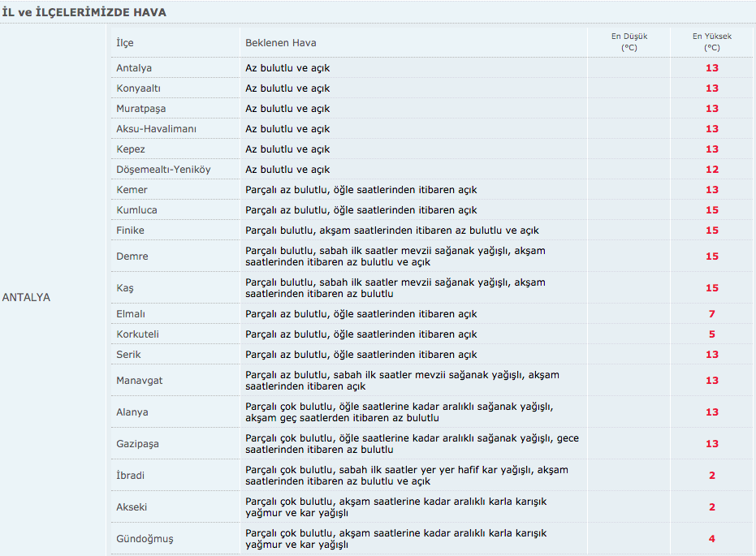Select the Akseki district name
756x556 pixels.
[x=132, y=506]
